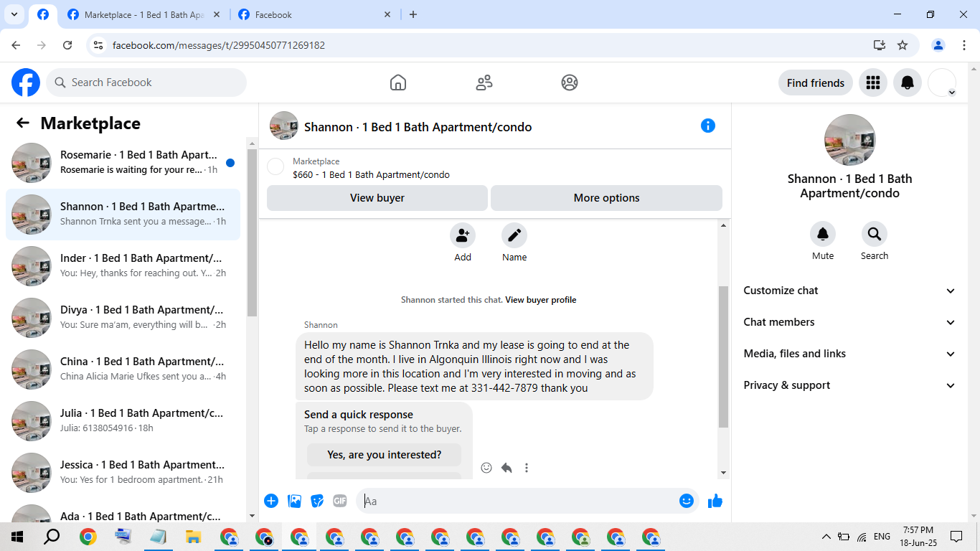This screenshot has width=980, height=551.
Task: Open more actions plus icon in composer
Action: (271, 501)
